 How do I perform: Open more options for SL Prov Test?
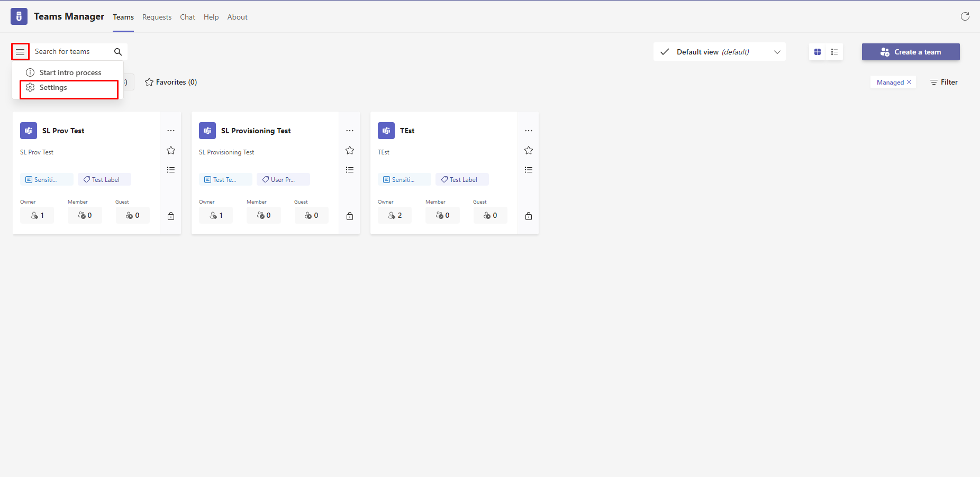pos(171,131)
